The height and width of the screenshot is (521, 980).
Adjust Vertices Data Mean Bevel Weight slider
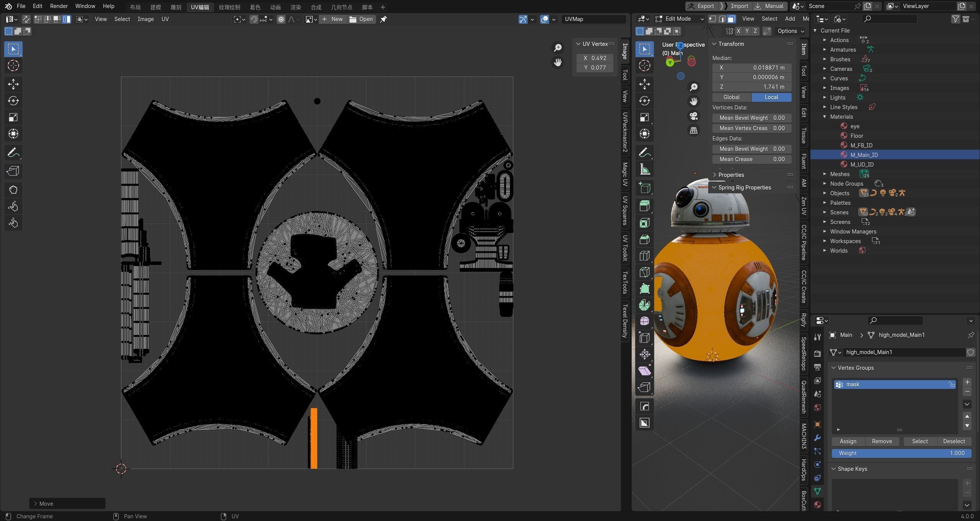pyautogui.click(x=752, y=118)
